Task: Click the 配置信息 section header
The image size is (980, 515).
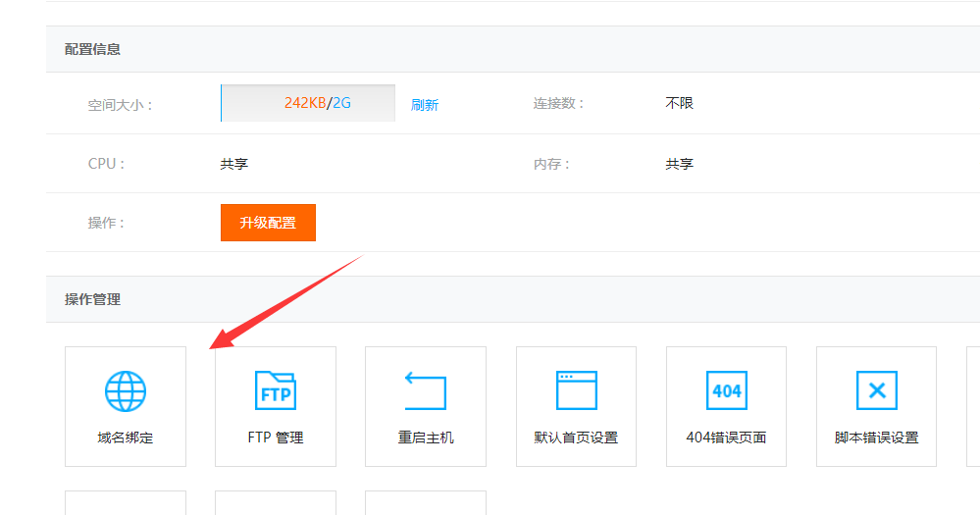Action: (x=92, y=49)
